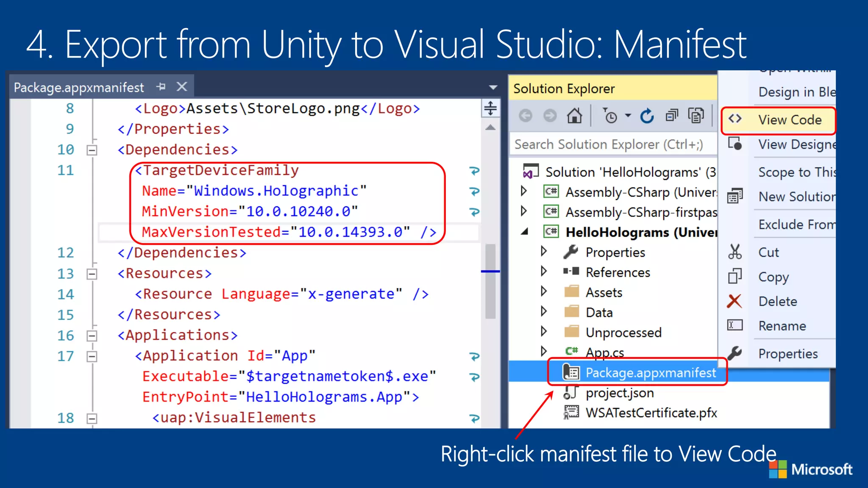This screenshot has width=868, height=488.
Task: Collapse the uap:VisualElements element at line 18
Action: click(92, 419)
